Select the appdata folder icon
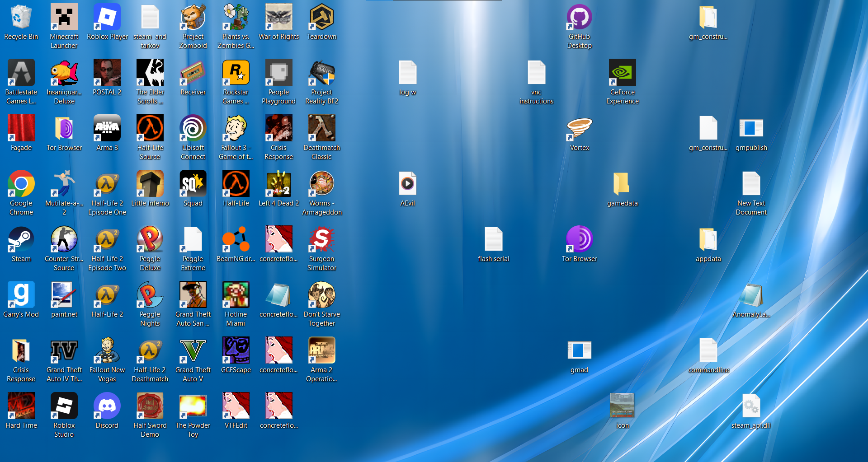868x462 pixels. pos(708,239)
